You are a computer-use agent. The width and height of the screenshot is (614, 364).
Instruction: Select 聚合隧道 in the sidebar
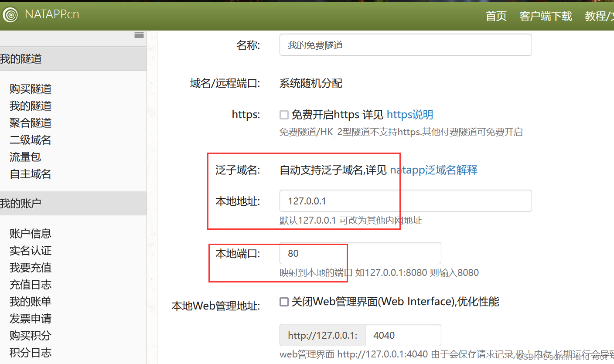click(30, 123)
